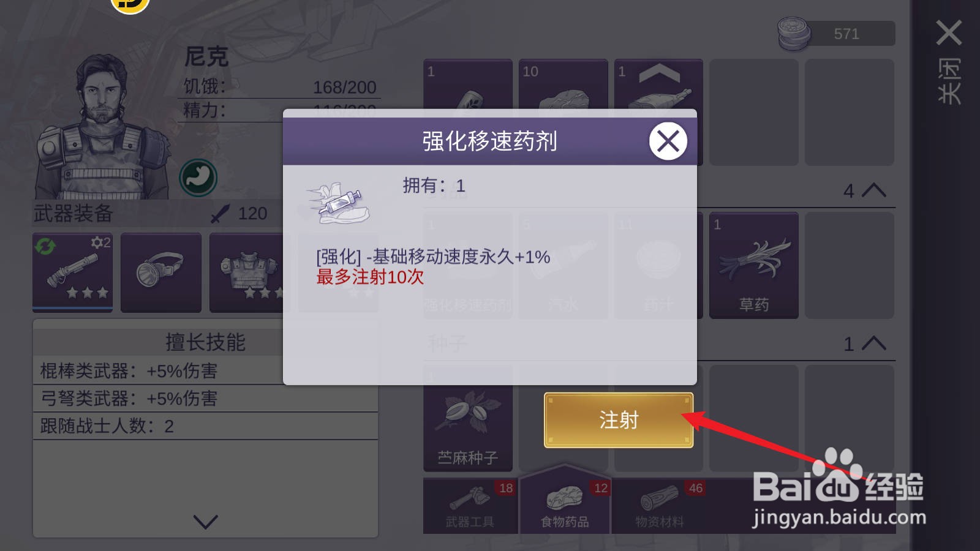Select the 苎麻种子 seed item
This screenshot has height=551, width=980.
coord(468,418)
